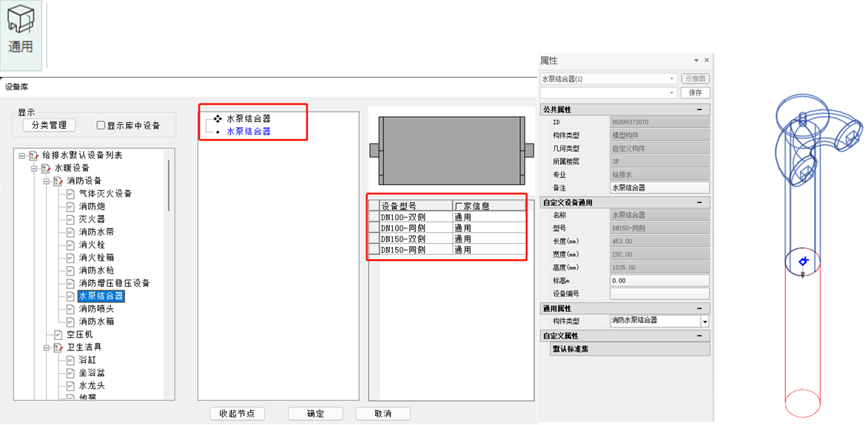Collapse 公共属性 section
Viewport: 868px width, 425px height.
tap(699, 109)
